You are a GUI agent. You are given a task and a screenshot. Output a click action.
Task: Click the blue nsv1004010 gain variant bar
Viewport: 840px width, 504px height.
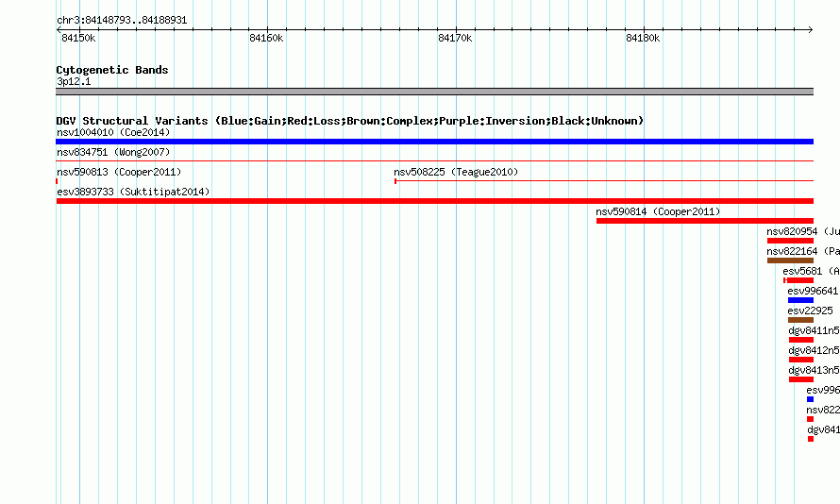click(434, 142)
